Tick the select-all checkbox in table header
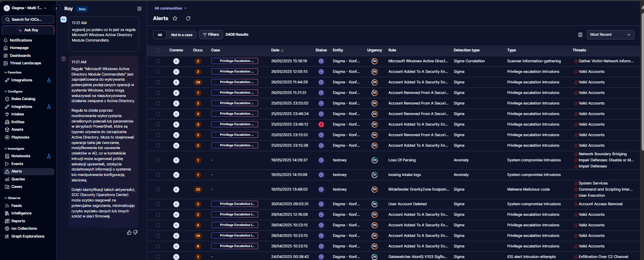644x260 pixels. (x=158, y=50)
